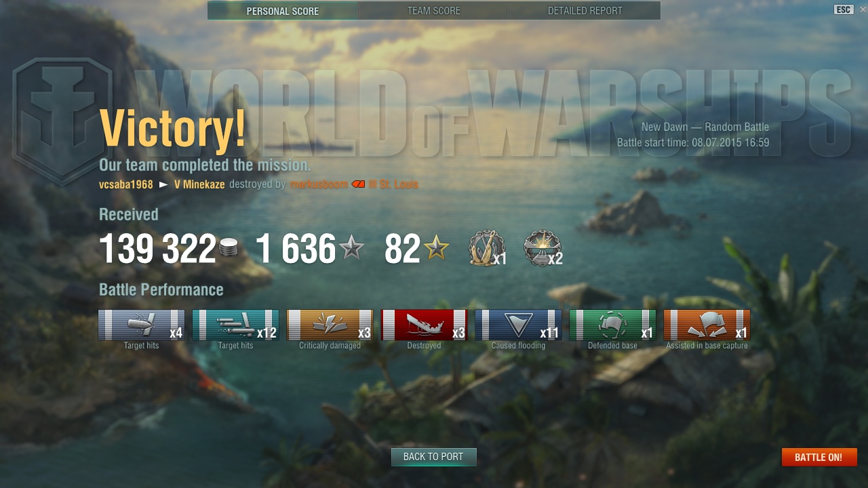
Task: Click the silver credits coin icon
Action: 229,248
